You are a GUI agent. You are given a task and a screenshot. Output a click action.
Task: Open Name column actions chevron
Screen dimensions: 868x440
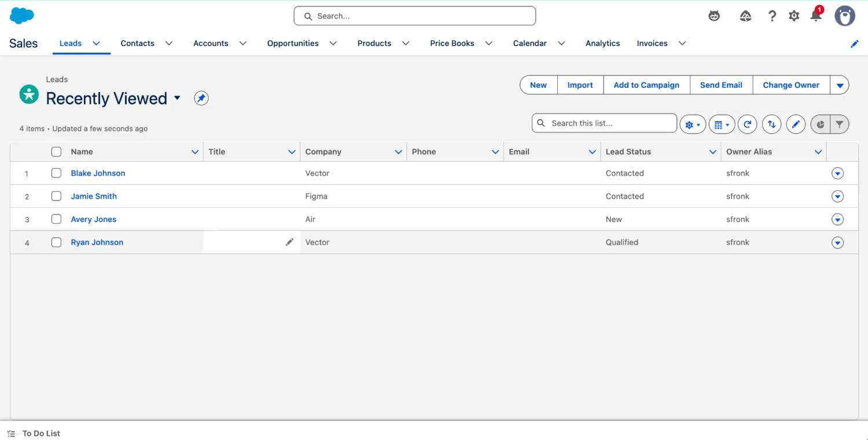pos(194,152)
